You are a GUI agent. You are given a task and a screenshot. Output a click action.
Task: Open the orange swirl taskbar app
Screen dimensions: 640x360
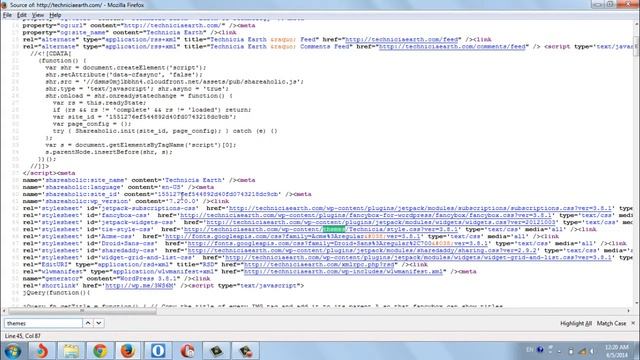pos(42,351)
